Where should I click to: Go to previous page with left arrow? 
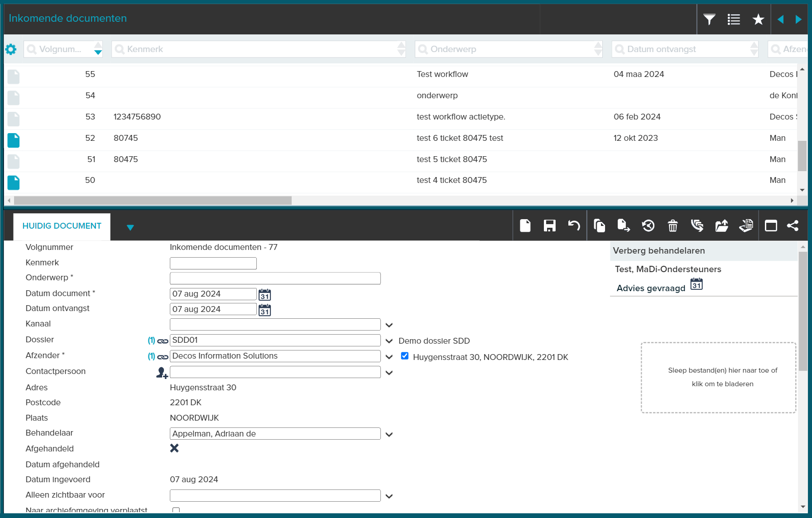click(x=780, y=19)
